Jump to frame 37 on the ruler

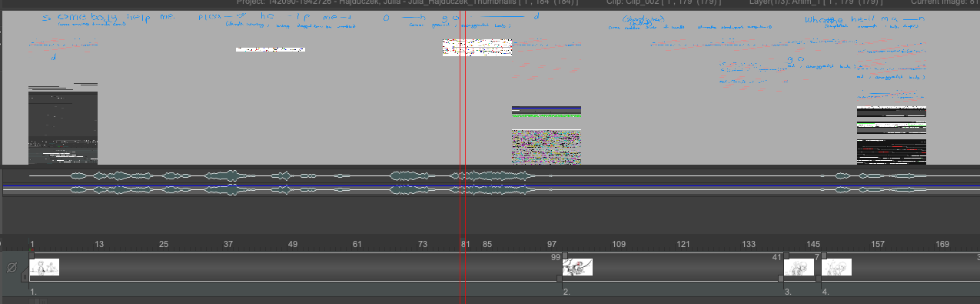coord(228,244)
